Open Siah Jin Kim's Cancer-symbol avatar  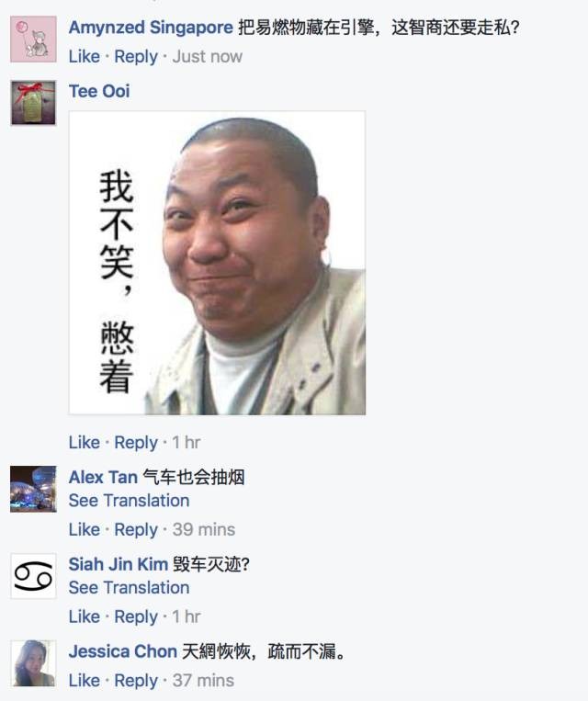point(34,576)
